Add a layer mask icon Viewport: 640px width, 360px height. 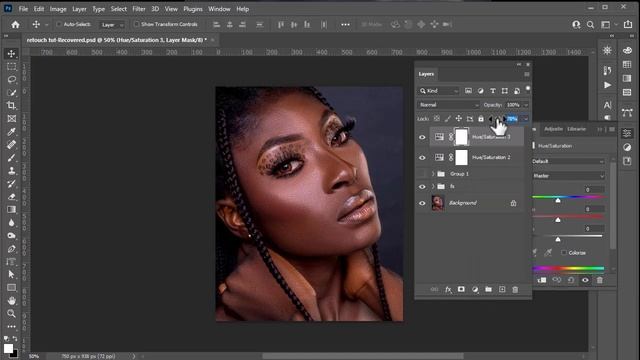pyautogui.click(x=461, y=289)
